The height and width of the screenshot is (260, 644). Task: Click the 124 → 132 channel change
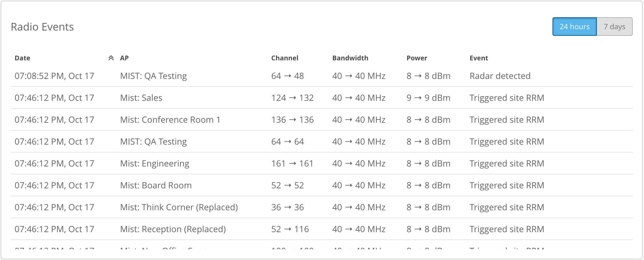tap(292, 98)
